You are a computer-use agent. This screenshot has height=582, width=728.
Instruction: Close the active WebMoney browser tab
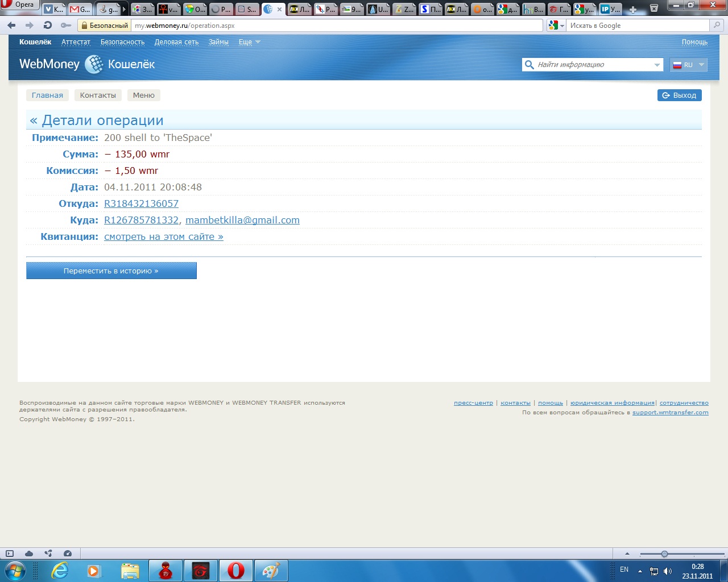click(279, 10)
